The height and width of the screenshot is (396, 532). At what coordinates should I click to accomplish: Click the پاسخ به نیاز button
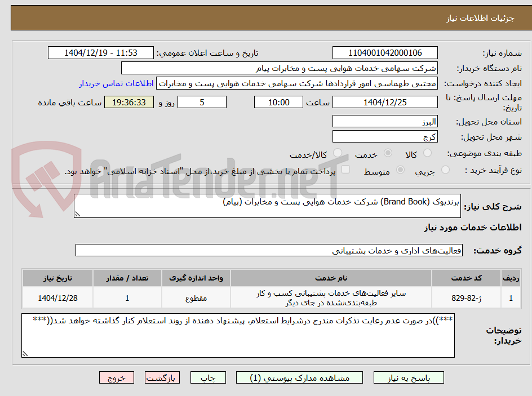point(409,377)
